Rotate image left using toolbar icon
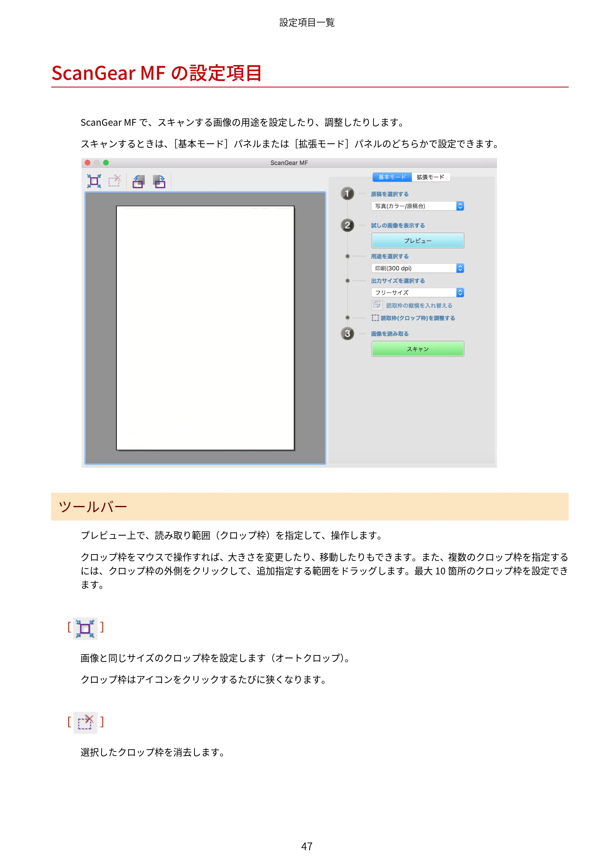Image resolution: width=614 pixels, height=868 pixels. (138, 181)
